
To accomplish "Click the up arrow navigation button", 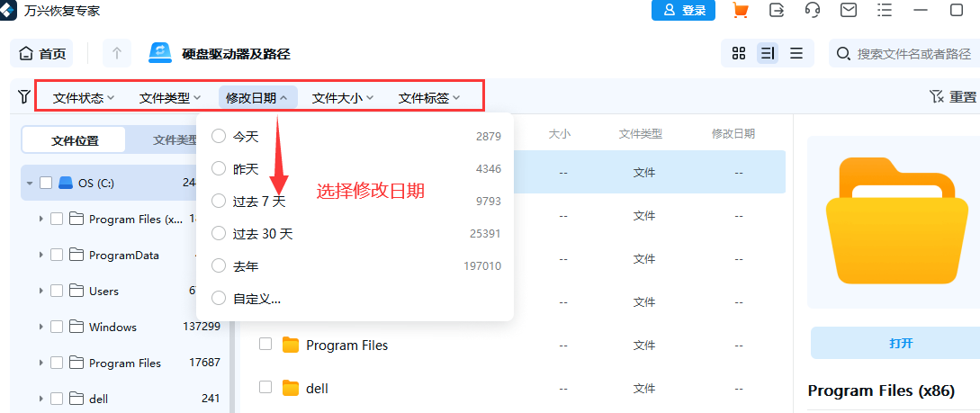I will click(x=117, y=53).
